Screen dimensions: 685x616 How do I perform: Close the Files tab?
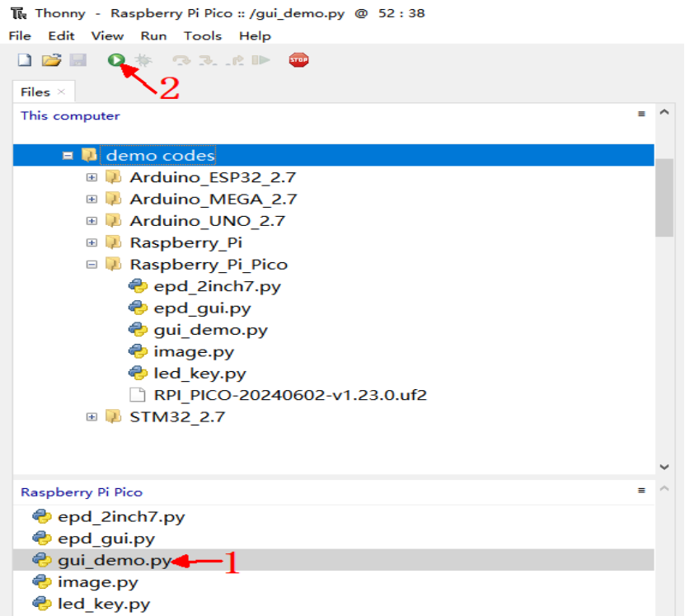[x=62, y=92]
